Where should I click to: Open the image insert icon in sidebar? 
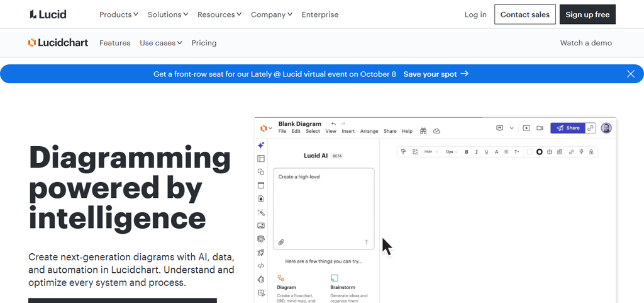tap(261, 226)
